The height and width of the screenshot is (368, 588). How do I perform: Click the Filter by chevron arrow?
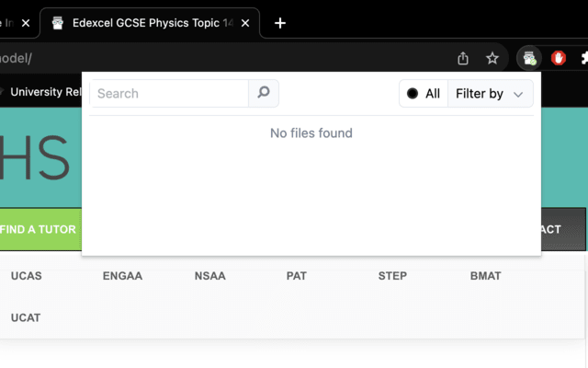[518, 94]
